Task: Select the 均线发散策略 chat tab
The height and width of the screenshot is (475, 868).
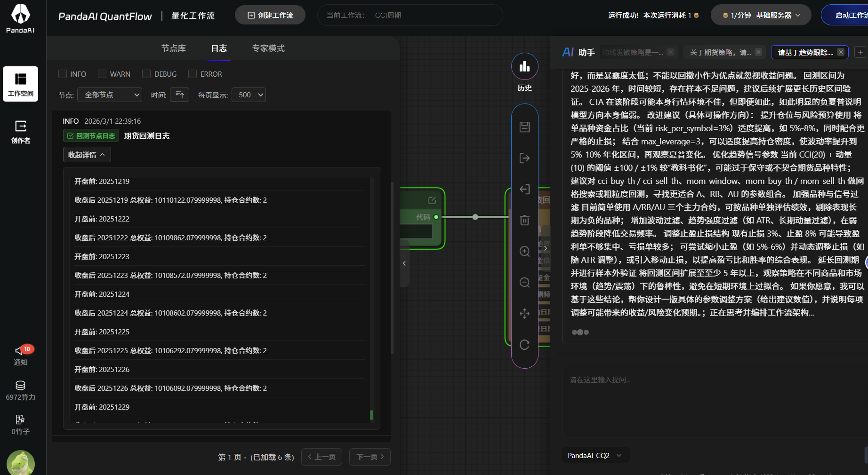Action: pos(633,52)
